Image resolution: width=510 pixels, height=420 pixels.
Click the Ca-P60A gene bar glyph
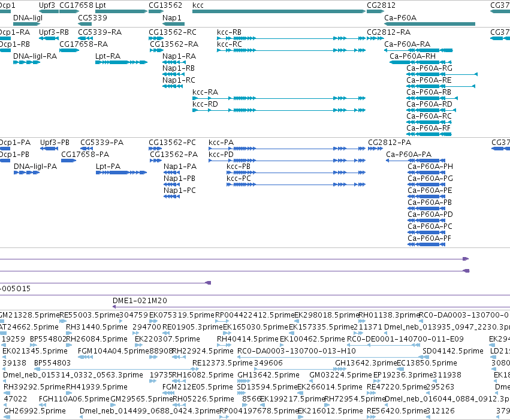click(430, 24)
